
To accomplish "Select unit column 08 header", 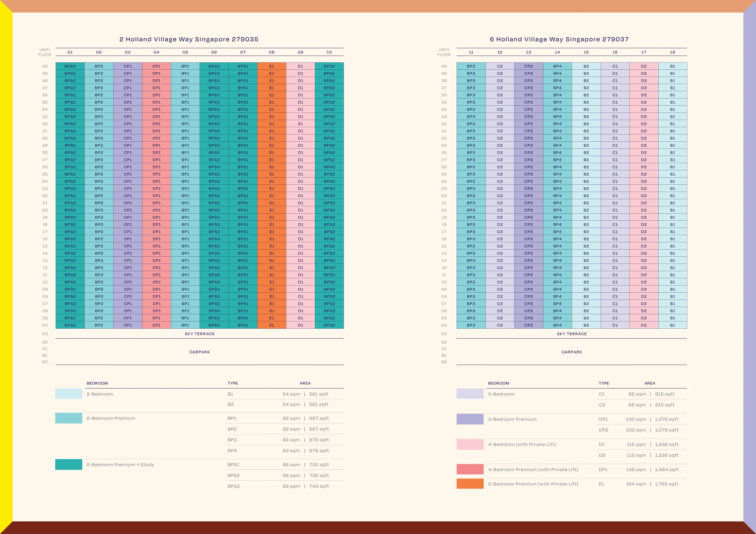I will [272, 52].
